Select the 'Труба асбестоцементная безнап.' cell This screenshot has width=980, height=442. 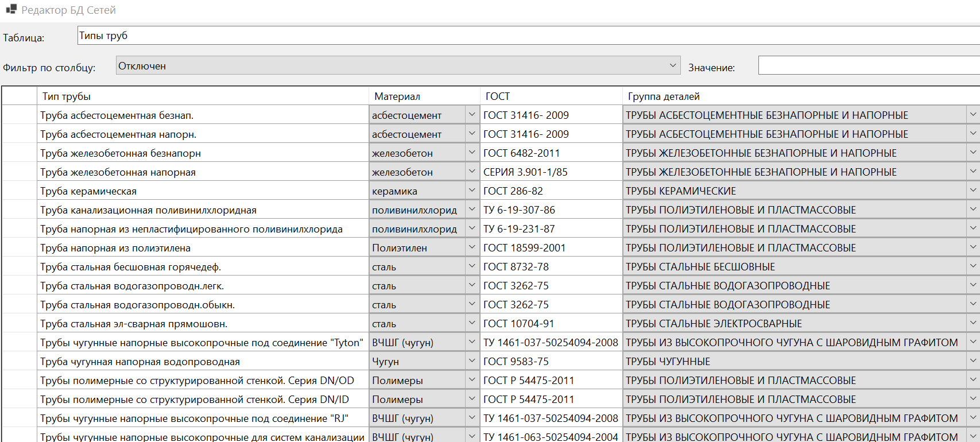[x=203, y=115]
